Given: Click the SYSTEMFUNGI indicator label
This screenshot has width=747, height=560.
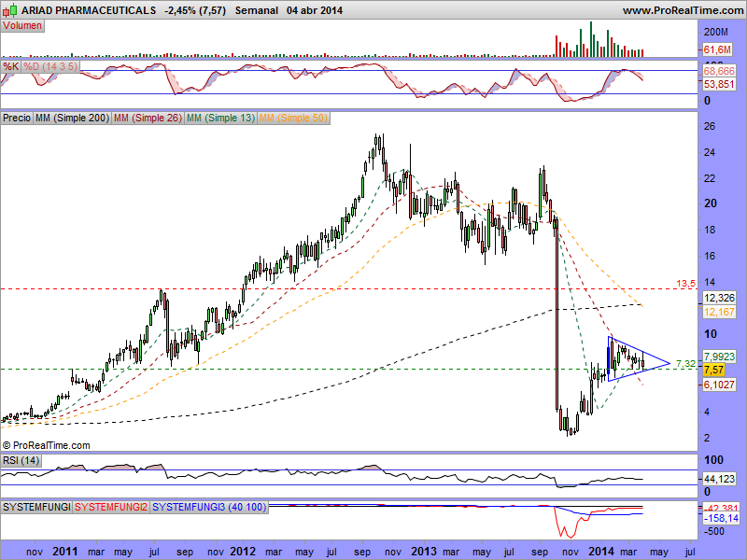Looking at the screenshot, I should [x=36, y=507].
